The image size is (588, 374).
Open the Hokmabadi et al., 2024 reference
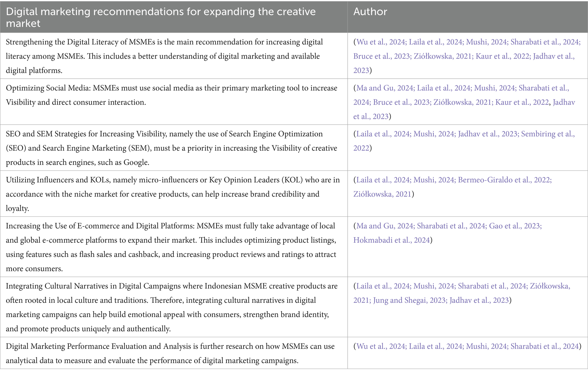391,240
